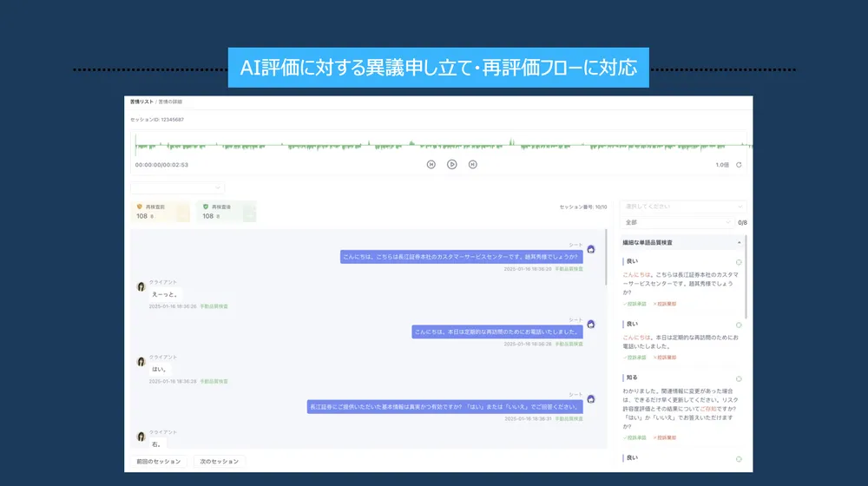Approve 控訴承認 for 定期的な再訪問 item
Image resolution: width=868 pixels, height=486 pixels.
[635, 358]
